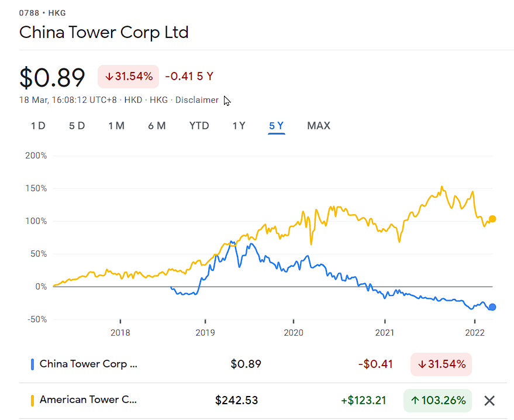Click the 100% y-axis label
The width and height of the screenshot is (514, 420).
pos(36,221)
